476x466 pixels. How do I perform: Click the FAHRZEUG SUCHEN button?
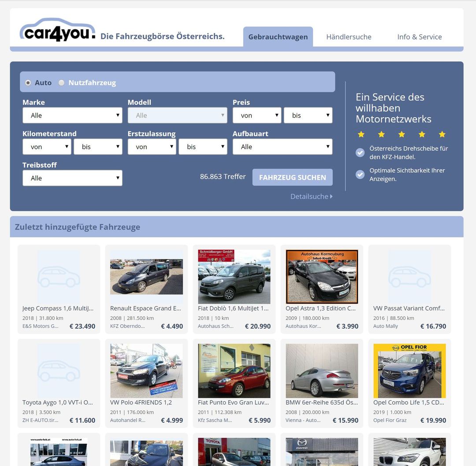[292, 177]
